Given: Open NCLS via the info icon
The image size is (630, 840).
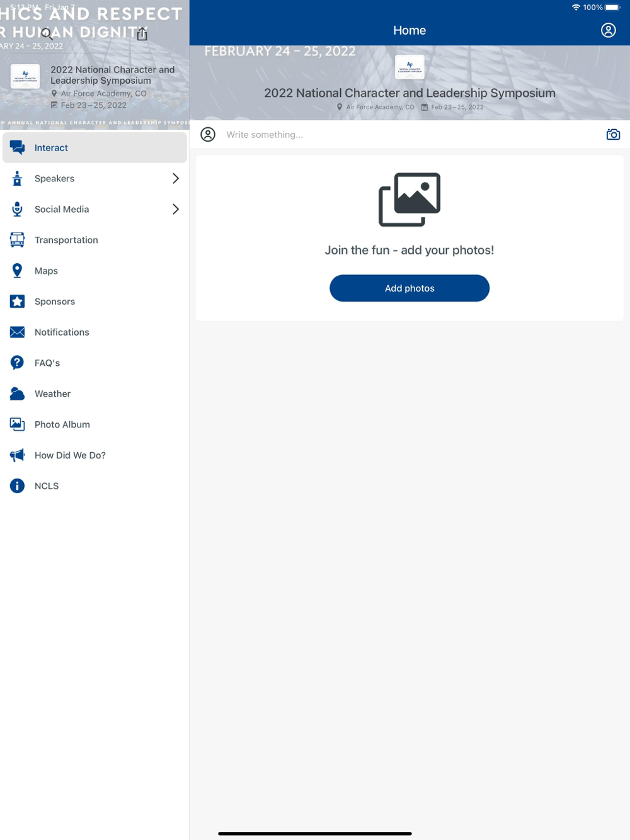Looking at the screenshot, I should pyautogui.click(x=17, y=486).
